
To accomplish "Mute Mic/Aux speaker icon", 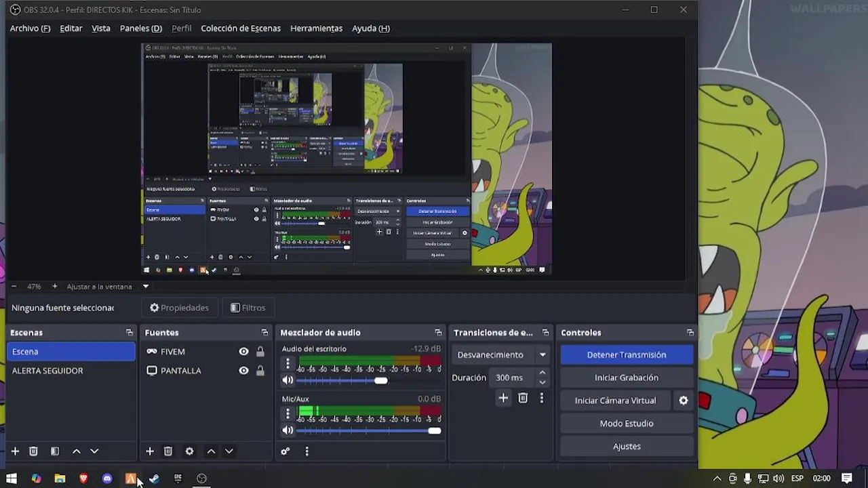I will 288,430.
